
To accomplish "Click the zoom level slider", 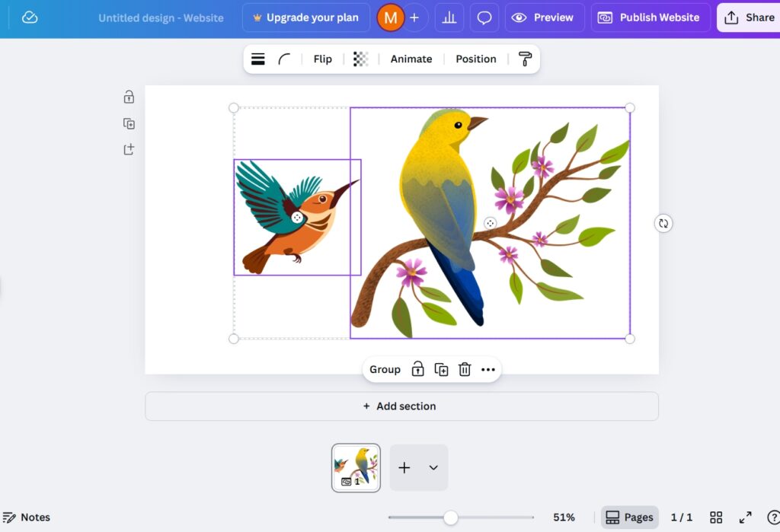I will coord(451,518).
